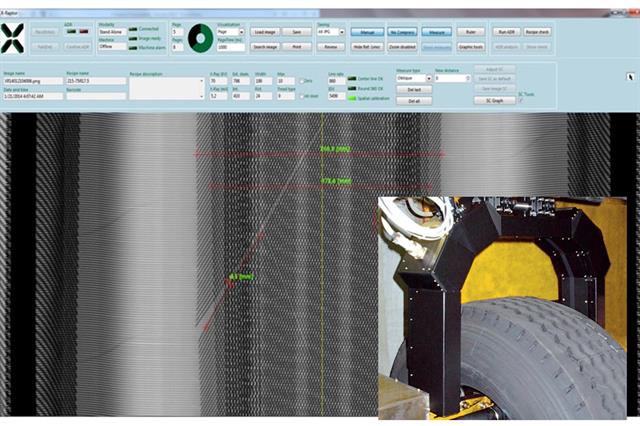Click the Del last button

(414, 89)
